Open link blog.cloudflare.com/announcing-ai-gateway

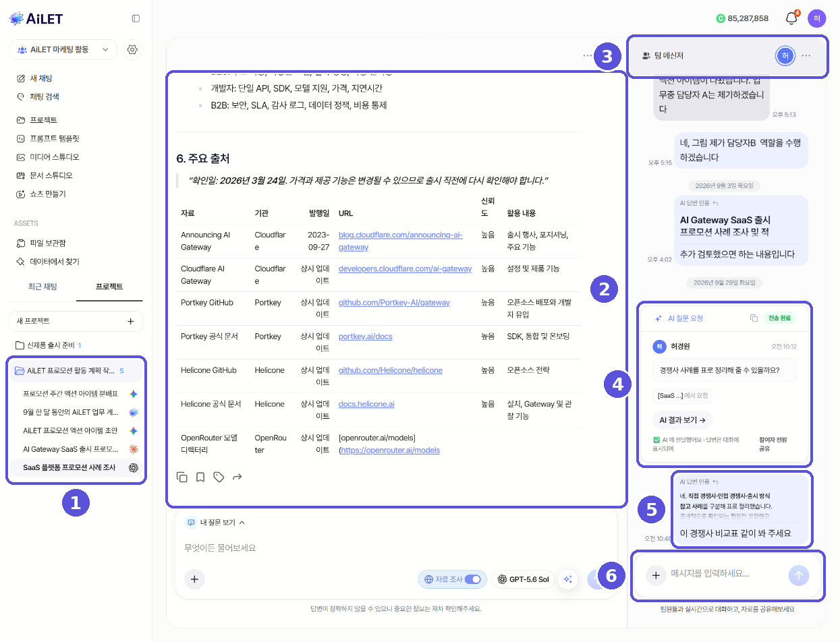click(400, 241)
